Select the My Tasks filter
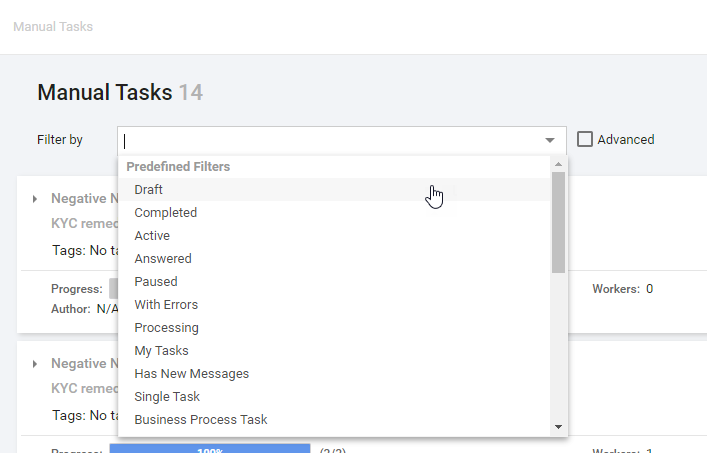 tap(334, 351)
